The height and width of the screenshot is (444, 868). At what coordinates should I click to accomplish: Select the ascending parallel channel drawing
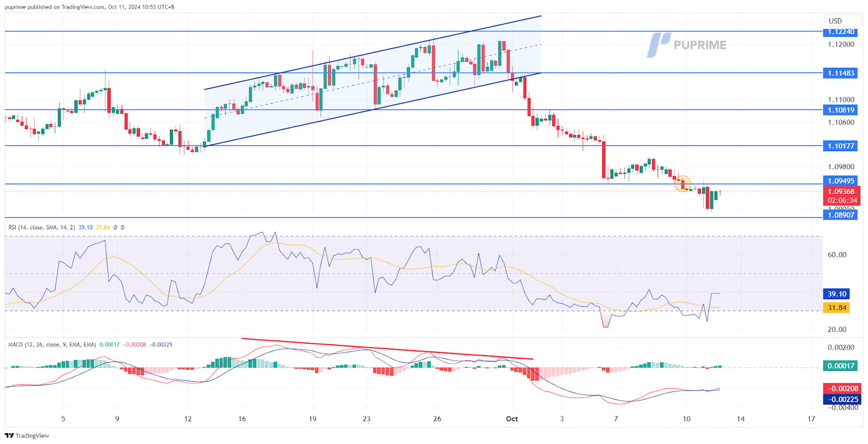click(373, 81)
